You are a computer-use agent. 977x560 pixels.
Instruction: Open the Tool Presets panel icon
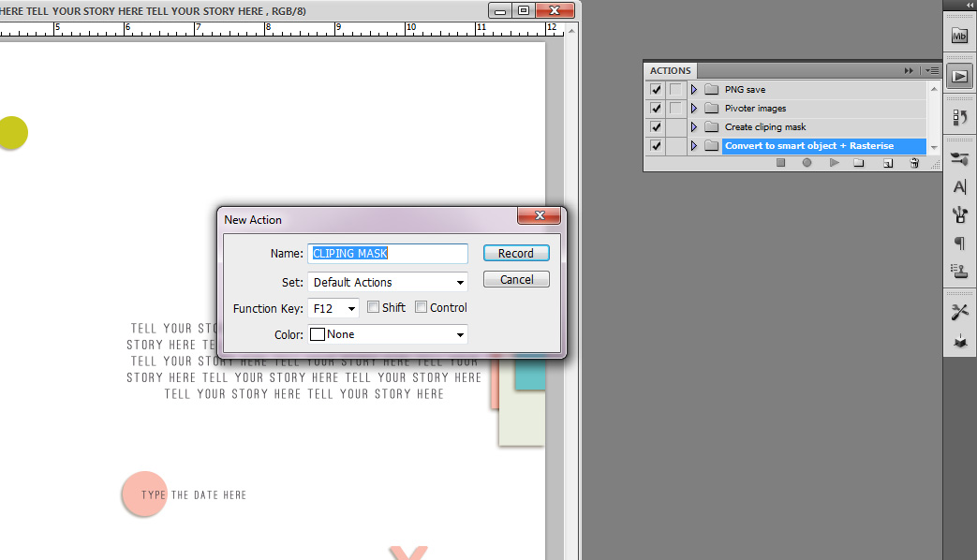click(959, 312)
